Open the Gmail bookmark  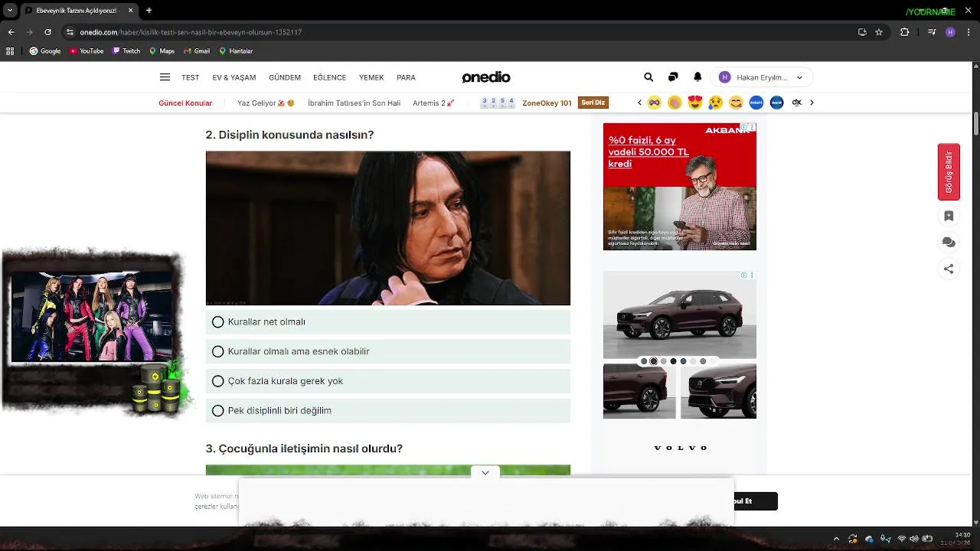coord(197,51)
